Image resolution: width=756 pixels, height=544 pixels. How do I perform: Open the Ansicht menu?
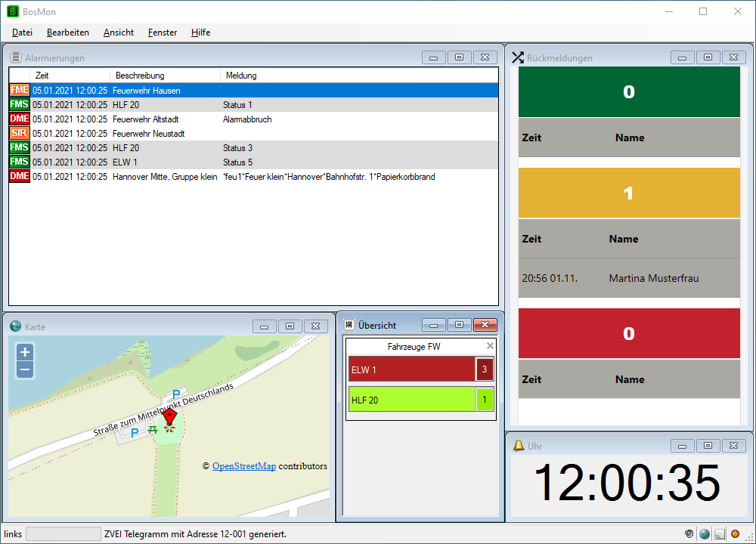pos(119,32)
